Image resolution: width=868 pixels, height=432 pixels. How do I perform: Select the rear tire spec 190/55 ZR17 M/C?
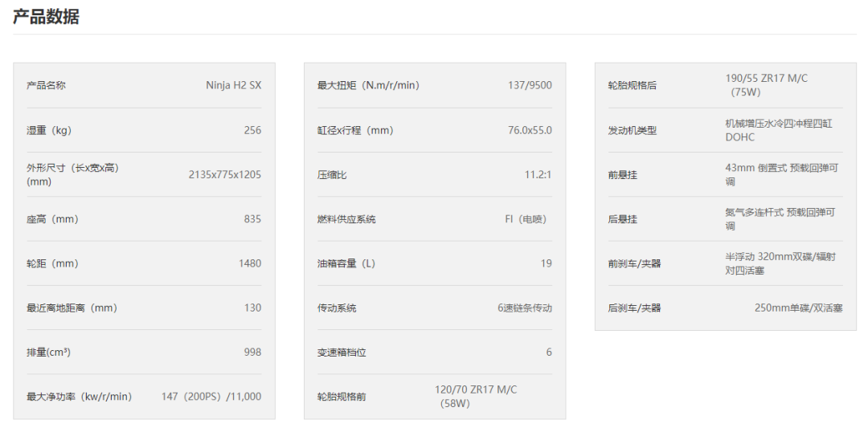tap(766, 79)
